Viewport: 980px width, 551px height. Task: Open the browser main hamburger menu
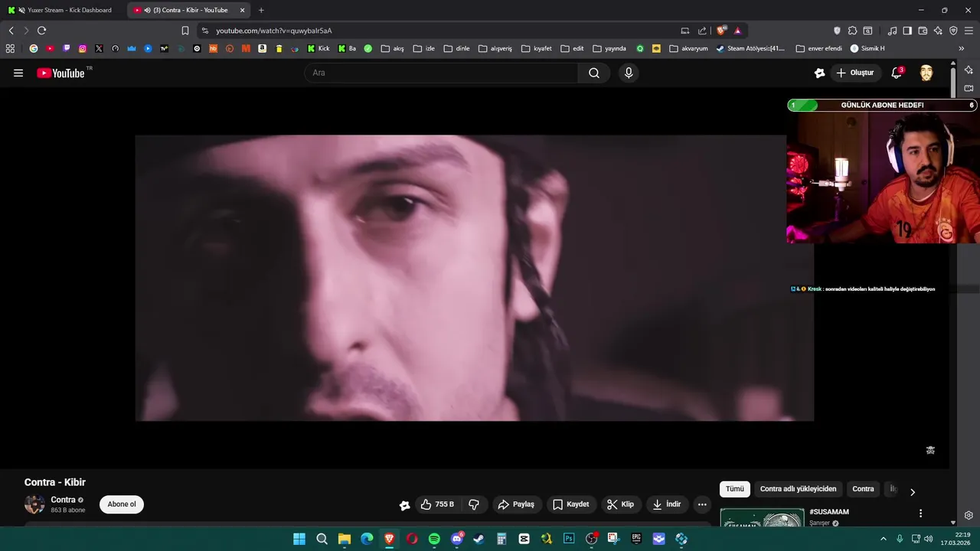969,31
